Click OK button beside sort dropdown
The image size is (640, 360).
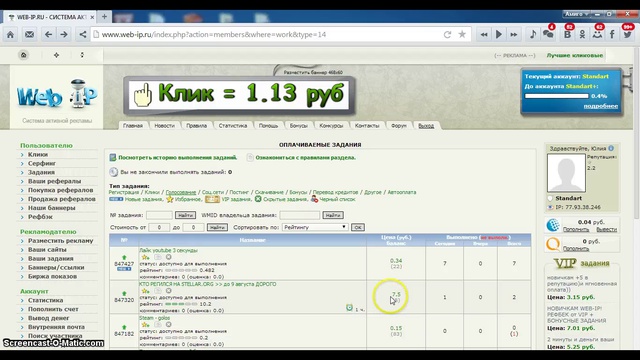pyautogui.click(x=358, y=227)
